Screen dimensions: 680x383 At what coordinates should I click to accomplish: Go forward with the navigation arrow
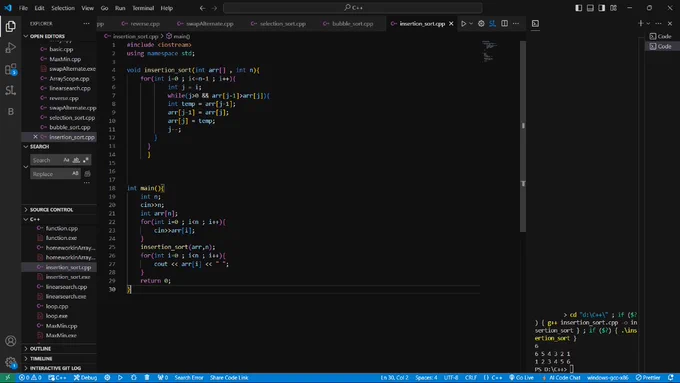[214, 8]
